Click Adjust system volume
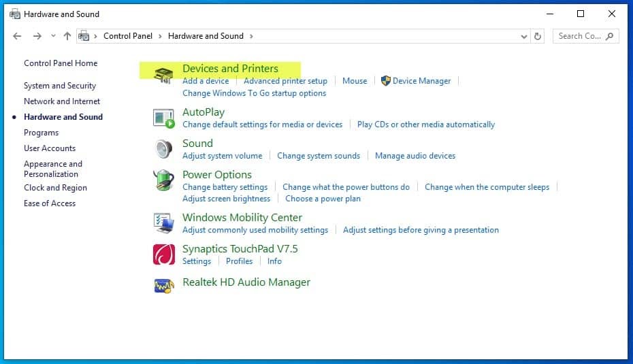 click(x=223, y=156)
